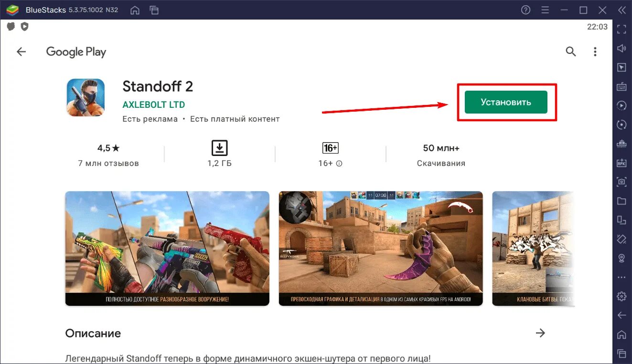This screenshot has width=632, height=364.
Task: Click the 1,2 ГБ download size
Action: point(219,163)
